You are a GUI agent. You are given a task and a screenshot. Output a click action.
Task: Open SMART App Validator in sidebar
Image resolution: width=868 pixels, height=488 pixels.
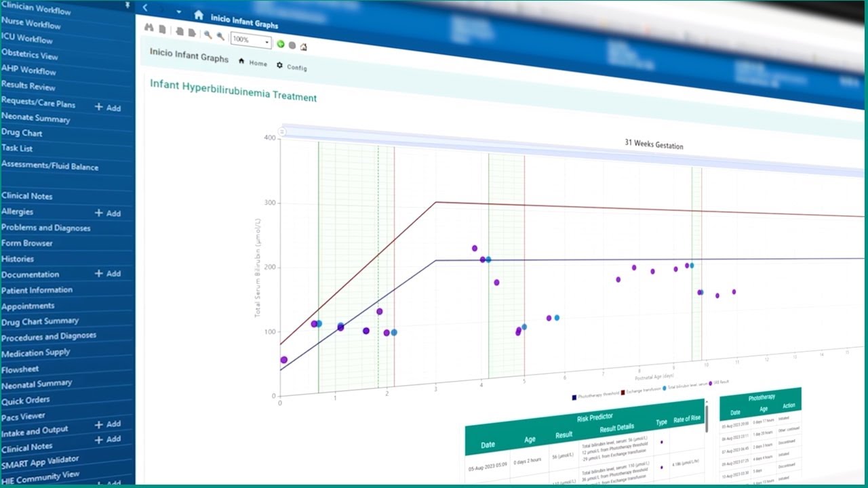(x=40, y=463)
